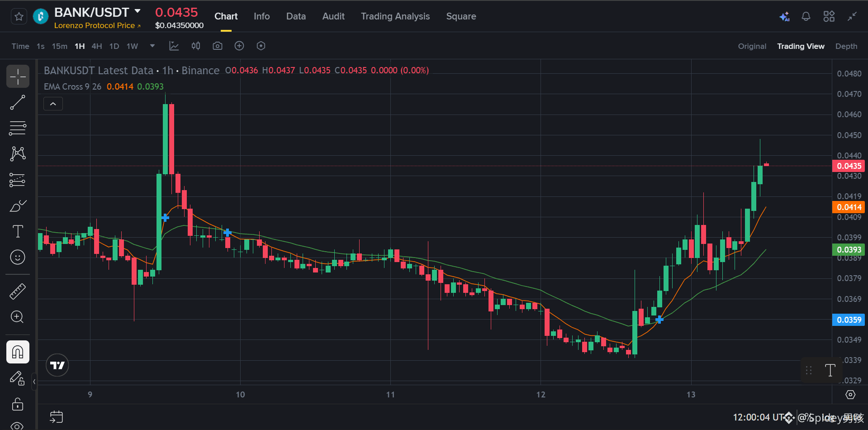Collapse the chart with the shrink icon
The image size is (868, 430).
852,17
